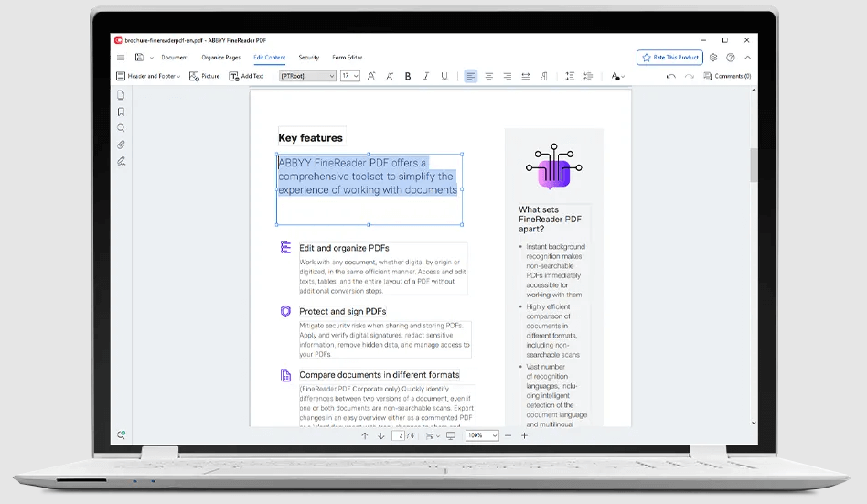Screen dimensions: 867x504
Task: Open the Security tab
Action: [309, 58]
